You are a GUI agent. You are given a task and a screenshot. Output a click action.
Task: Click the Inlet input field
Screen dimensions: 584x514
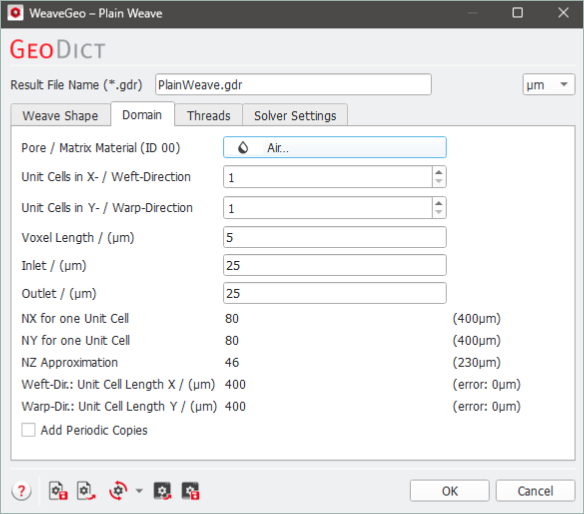tap(334, 265)
